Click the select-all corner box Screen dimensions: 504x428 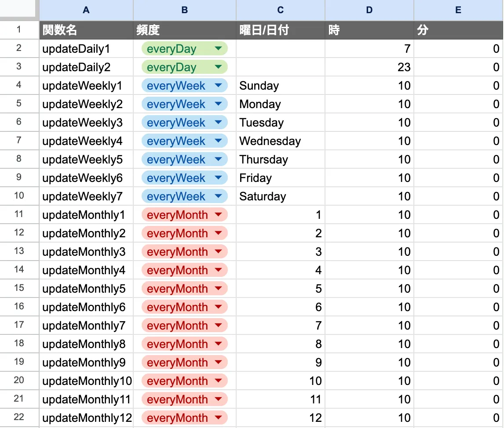pos(18,9)
